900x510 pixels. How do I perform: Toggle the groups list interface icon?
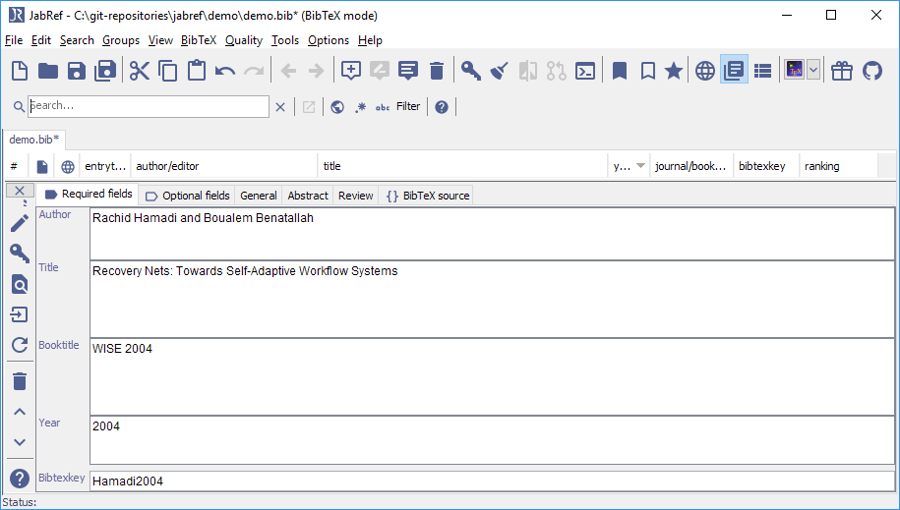[x=762, y=71]
